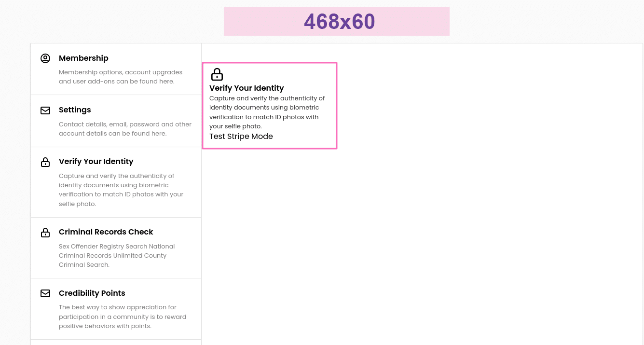Viewport: 644px width, 345px height.
Task: Open the Settings menu item
Action: coord(75,110)
